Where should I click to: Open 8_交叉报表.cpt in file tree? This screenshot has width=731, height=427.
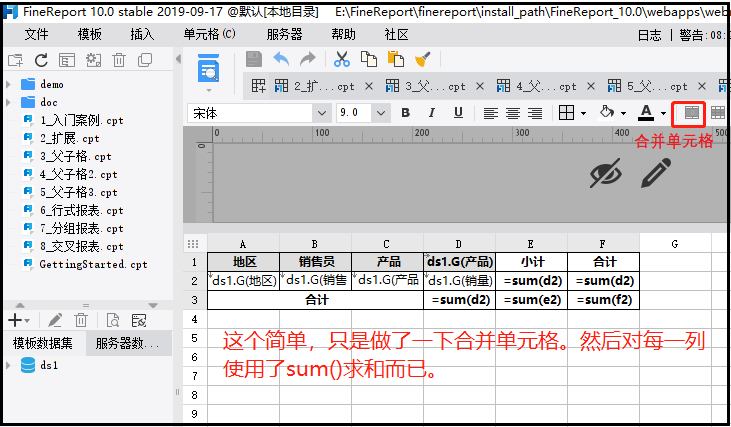[81, 247]
